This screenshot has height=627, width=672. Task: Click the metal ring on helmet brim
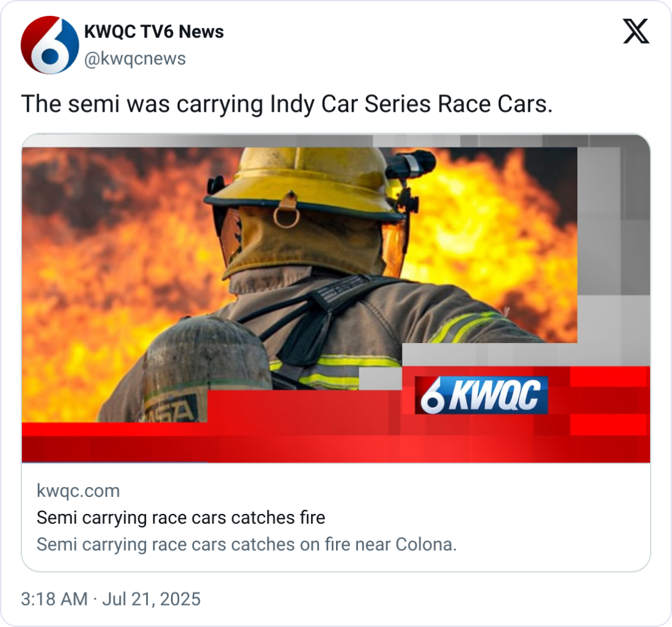[287, 218]
